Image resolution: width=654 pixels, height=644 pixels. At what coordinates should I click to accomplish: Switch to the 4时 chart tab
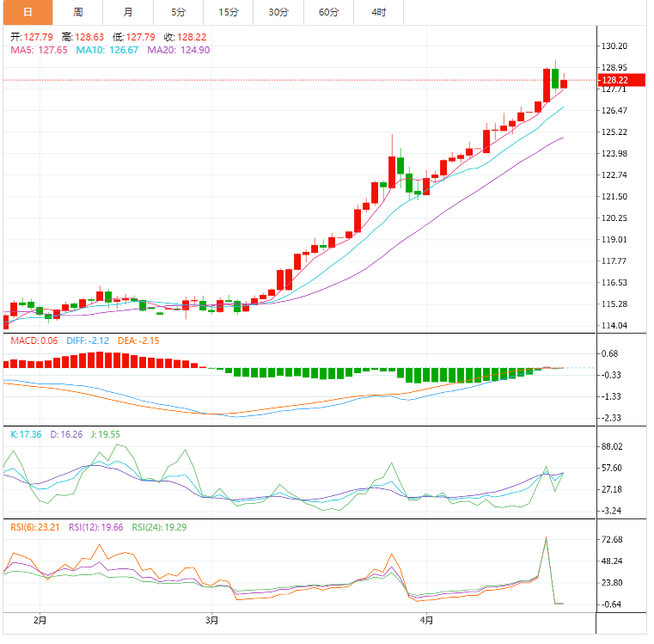(x=379, y=12)
